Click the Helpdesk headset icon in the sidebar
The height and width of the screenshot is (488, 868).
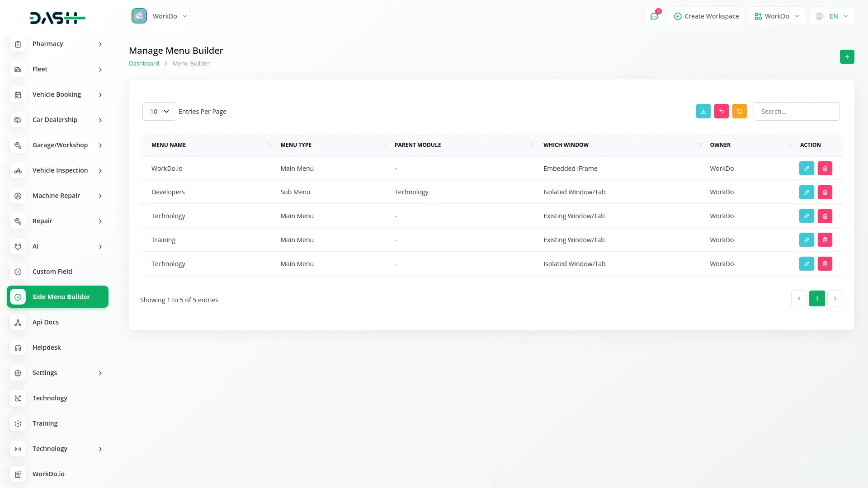[x=18, y=347]
